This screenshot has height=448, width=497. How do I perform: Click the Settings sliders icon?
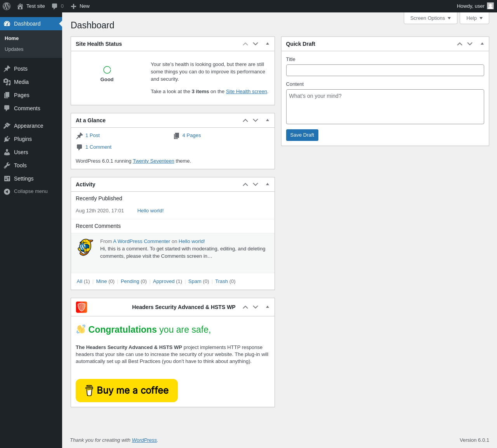7,179
